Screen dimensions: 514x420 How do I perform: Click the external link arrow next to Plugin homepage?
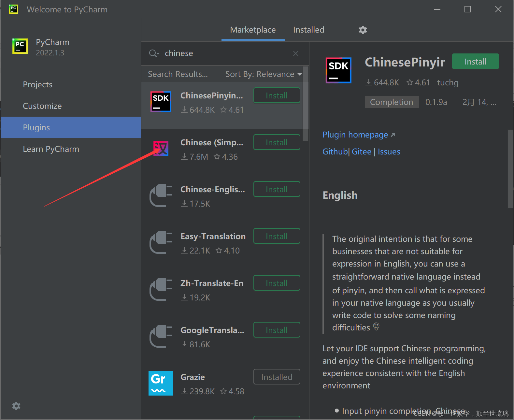pyautogui.click(x=393, y=135)
